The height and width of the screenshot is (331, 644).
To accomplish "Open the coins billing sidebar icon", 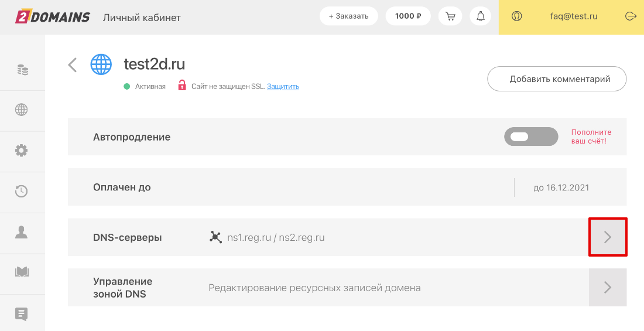I will 22,70.
